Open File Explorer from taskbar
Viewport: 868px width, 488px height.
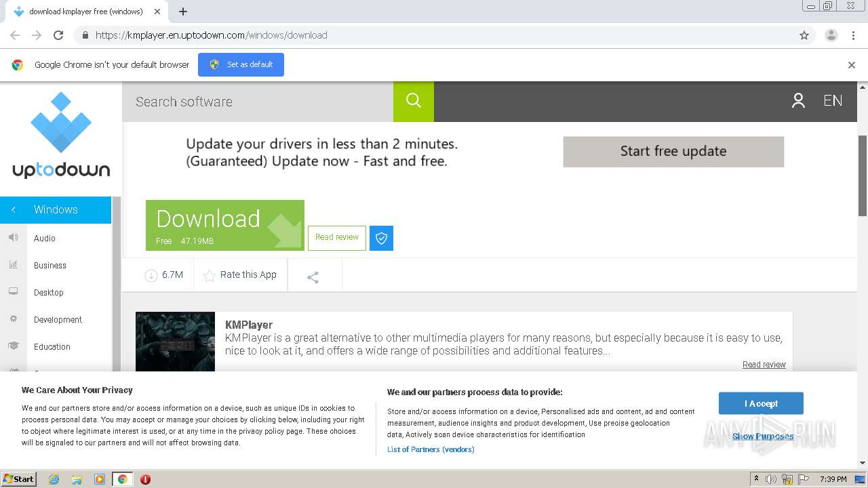pyautogui.click(x=77, y=479)
